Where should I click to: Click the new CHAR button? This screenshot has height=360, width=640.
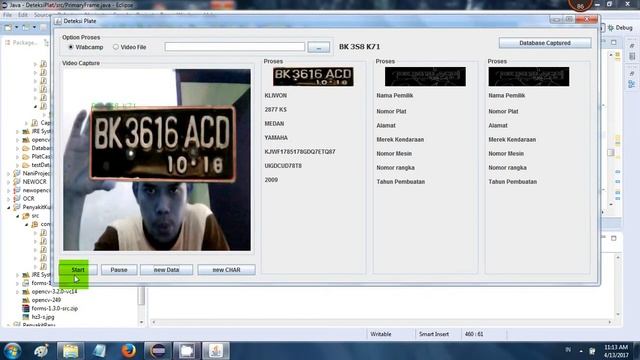coord(226,270)
